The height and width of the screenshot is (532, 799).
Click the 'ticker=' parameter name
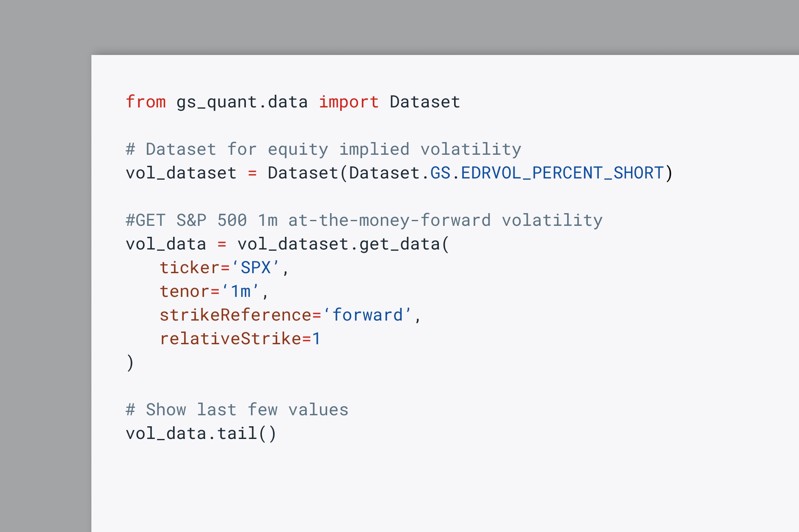194,268
